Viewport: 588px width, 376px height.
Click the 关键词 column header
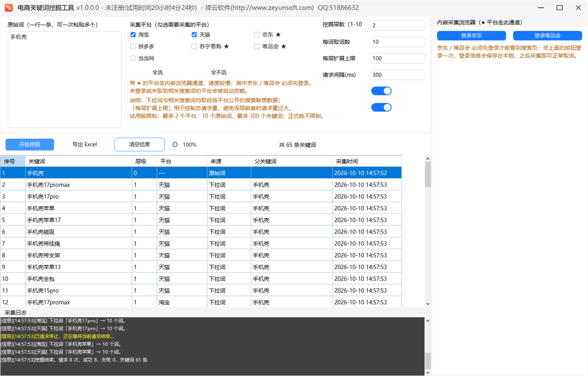(79, 161)
